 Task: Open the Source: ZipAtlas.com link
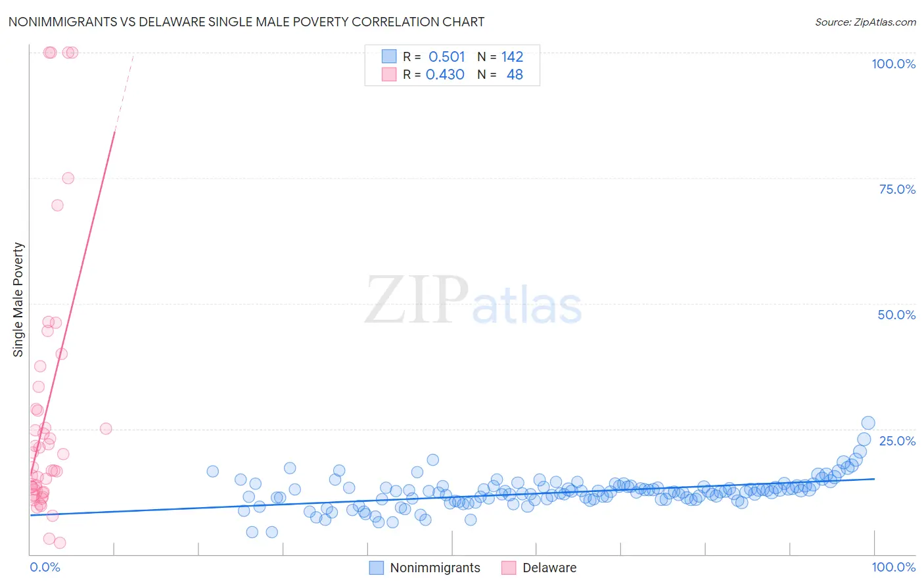(x=866, y=22)
